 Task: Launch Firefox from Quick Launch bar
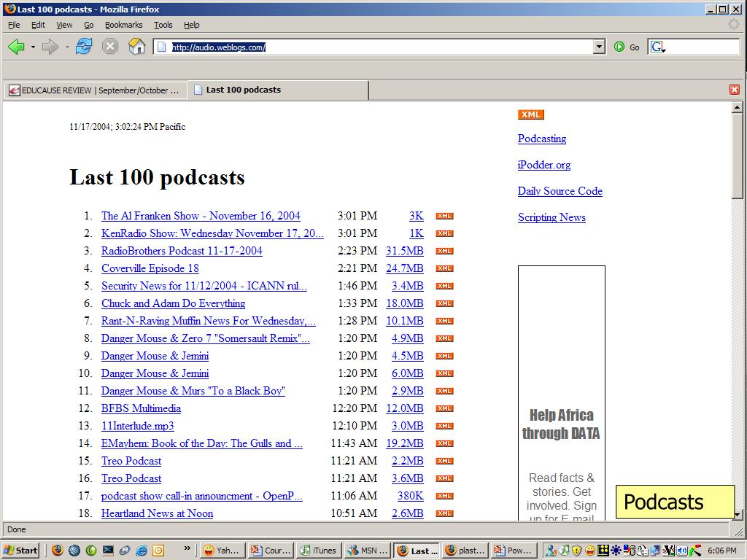tap(58, 551)
